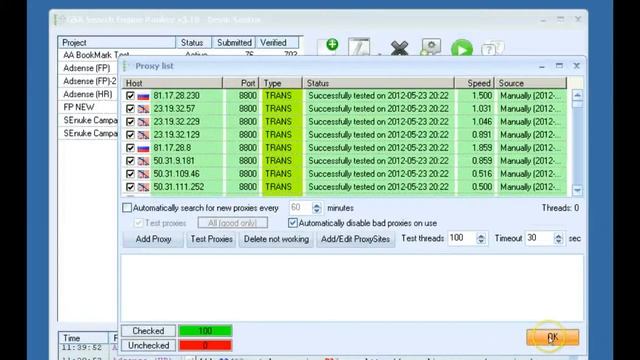640x360 pixels.
Task: Click the flag icon next to 23.19.32.229
Action: (143, 122)
